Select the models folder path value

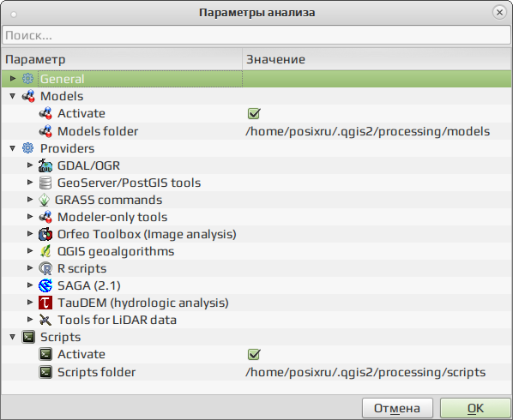pyautogui.click(x=367, y=131)
